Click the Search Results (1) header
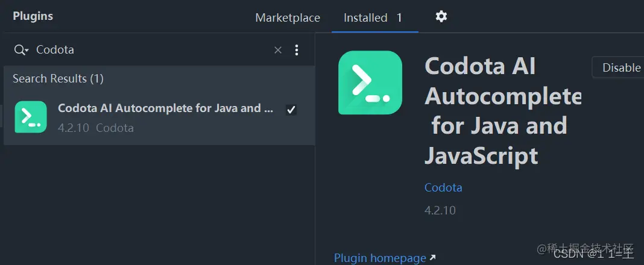This screenshot has width=644, height=265. point(58,78)
